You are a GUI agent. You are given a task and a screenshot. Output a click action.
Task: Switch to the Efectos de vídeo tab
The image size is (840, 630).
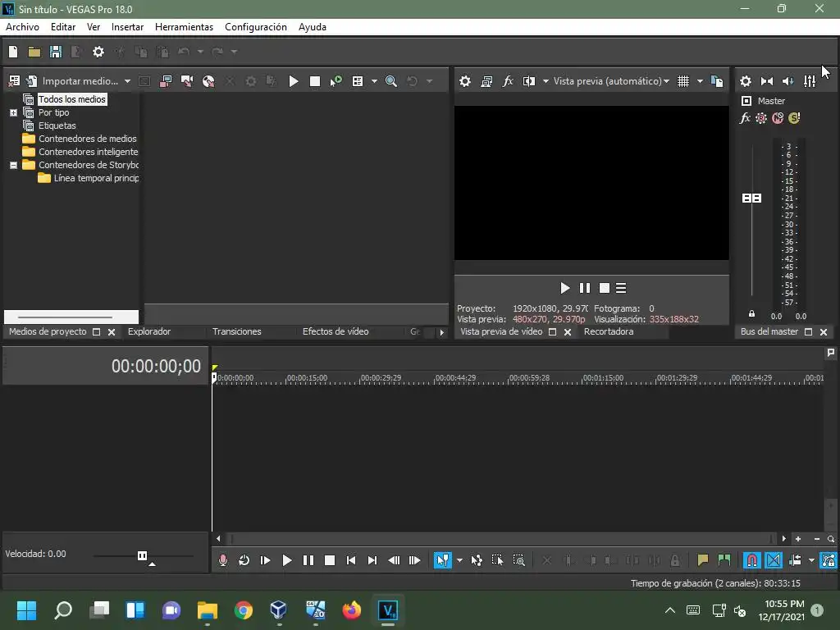coord(336,331)
